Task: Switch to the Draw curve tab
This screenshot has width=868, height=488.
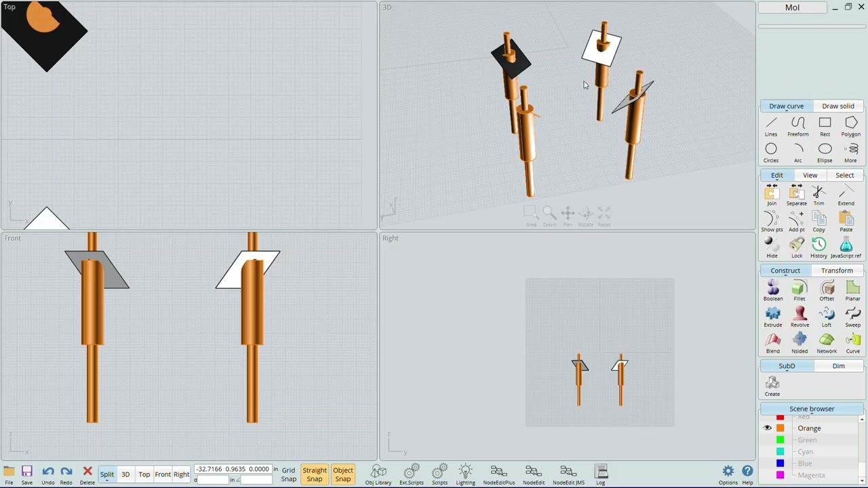Action: tap(787, 106)
